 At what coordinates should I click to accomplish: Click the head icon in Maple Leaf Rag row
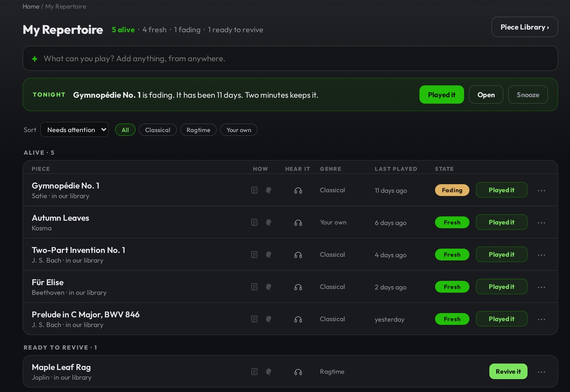click(x=268, y=371)
